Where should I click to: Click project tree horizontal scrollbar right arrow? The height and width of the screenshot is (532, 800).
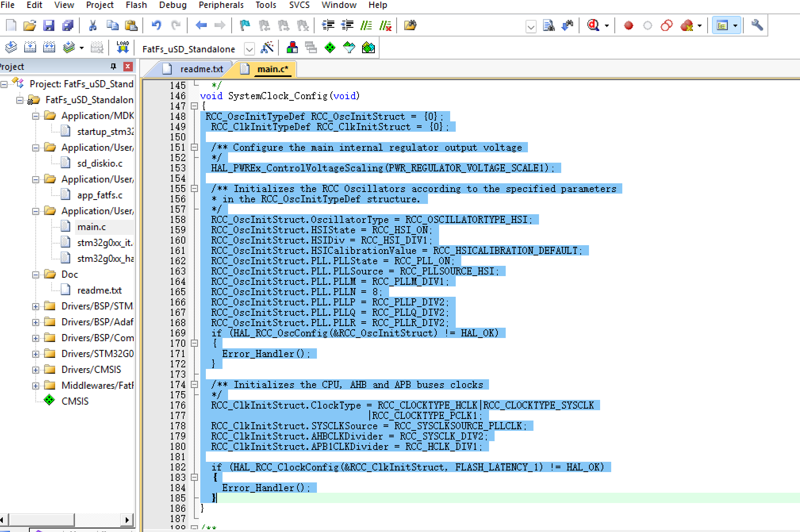coord(127,520)
